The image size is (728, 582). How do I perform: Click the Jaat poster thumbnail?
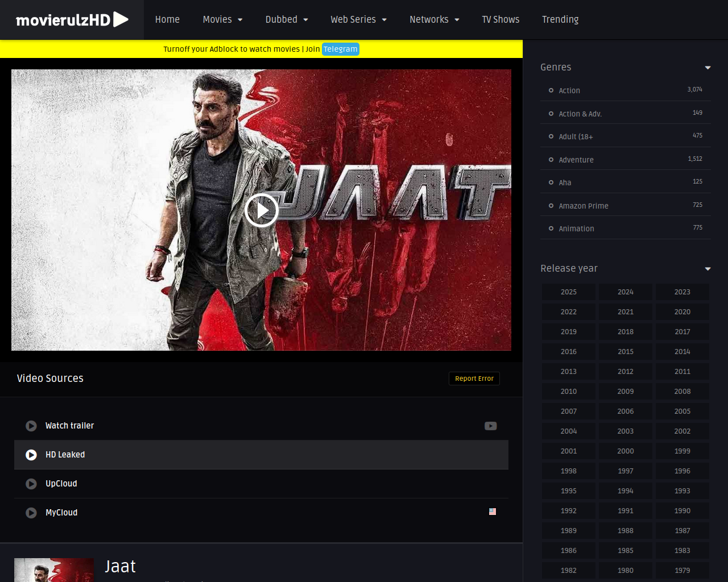[54, 570]
